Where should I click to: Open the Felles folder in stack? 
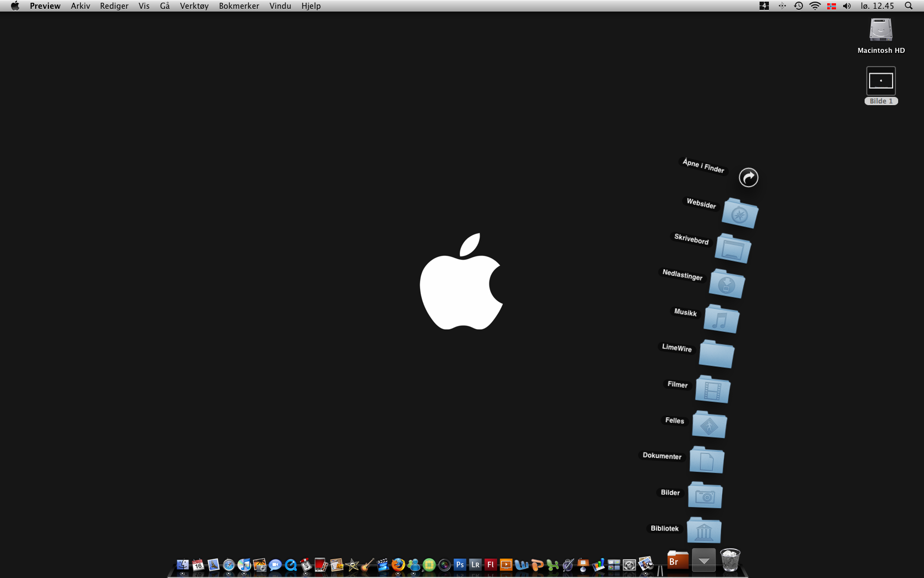pos(710,424)
